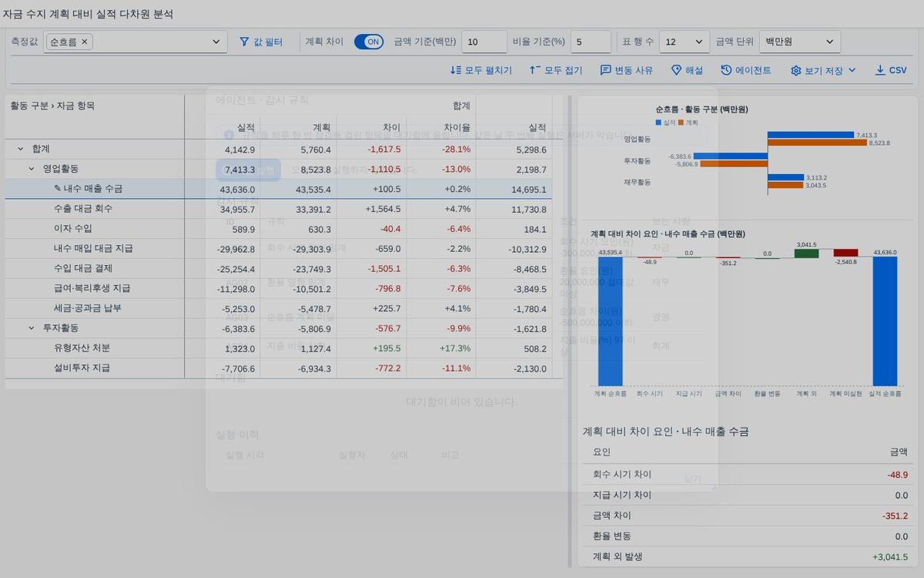Click the green 계획 외 waterfall bar

(806, 254)
